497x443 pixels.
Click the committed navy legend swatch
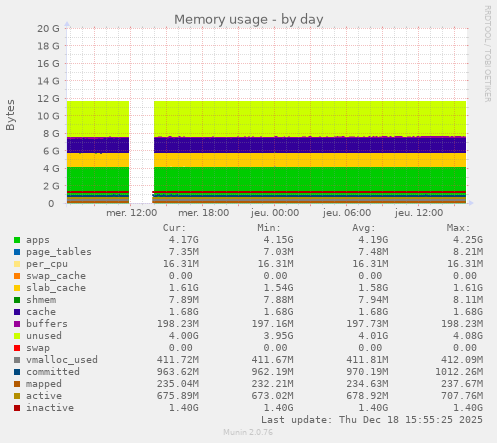[x=17, y=372]
